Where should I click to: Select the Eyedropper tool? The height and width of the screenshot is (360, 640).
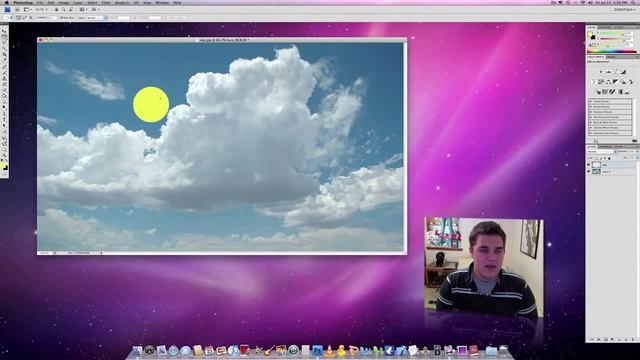tap(4, 60)
